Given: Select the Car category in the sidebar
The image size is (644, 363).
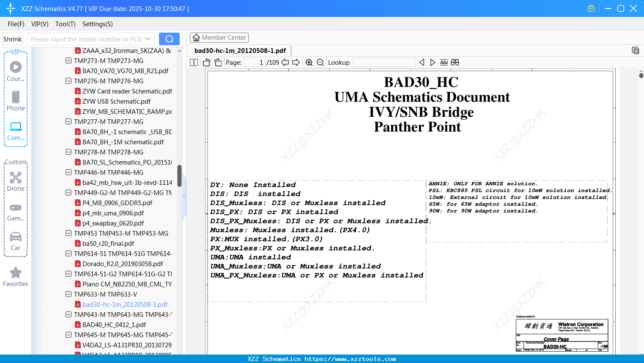Looking at the screenshot, I should pos(16,241).
